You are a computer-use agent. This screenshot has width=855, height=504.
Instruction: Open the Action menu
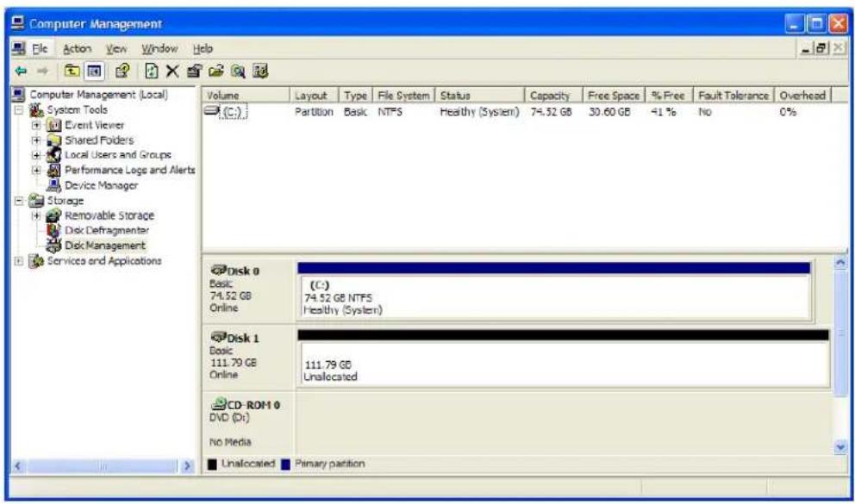(77, 48)
